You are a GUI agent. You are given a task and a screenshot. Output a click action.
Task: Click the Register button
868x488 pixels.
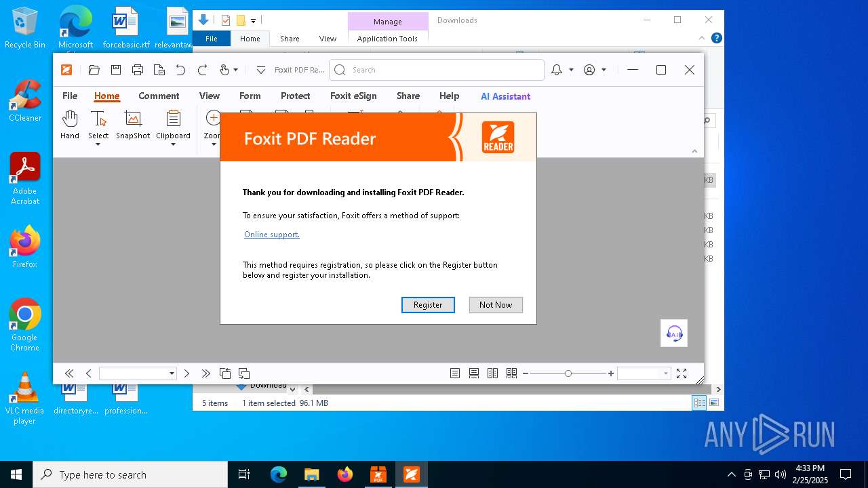tap(428, 305)
